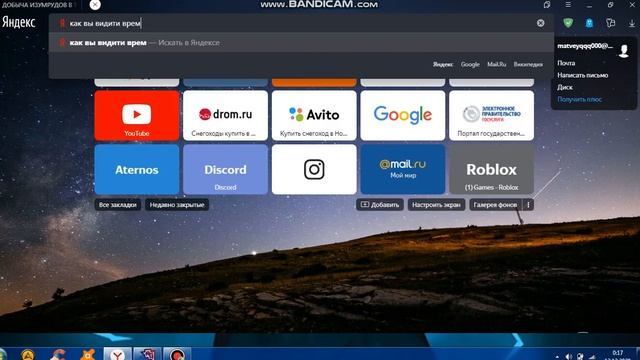
Task: Click the user avatar icon
Action: tap(624, 51)
